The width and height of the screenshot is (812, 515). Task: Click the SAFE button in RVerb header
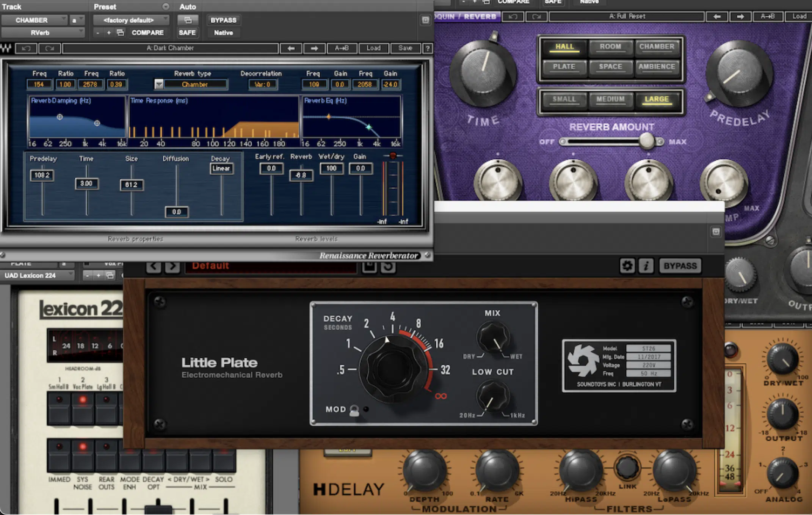pos(187,33)
